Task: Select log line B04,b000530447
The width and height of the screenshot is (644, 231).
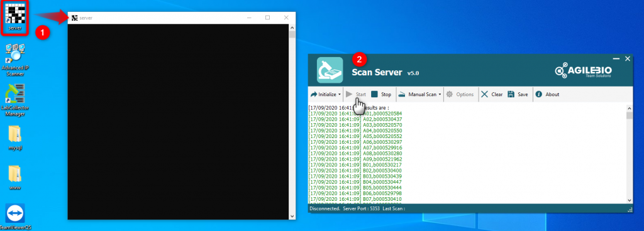Action: (355, 182)
